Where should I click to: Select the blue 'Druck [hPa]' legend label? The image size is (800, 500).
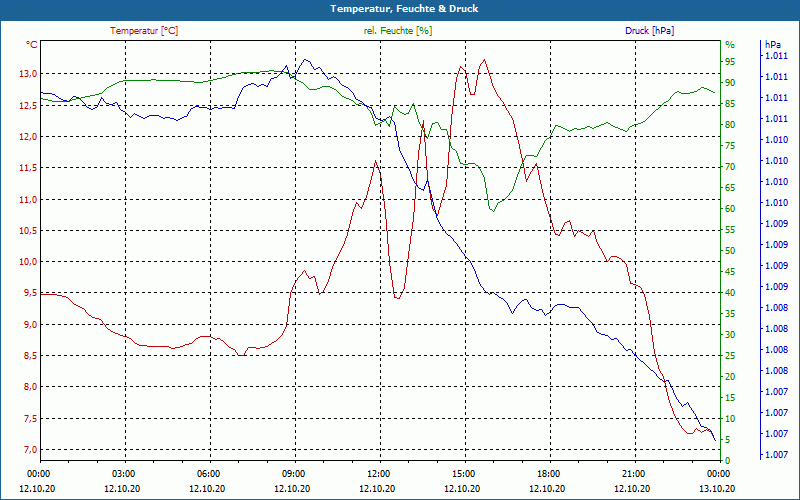[x=649, y=31]
